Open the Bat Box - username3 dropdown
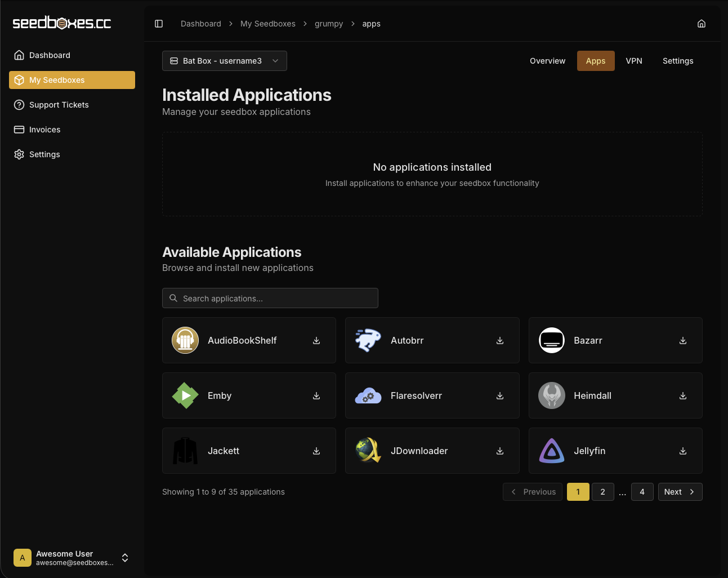The height and width of the screenshot is (578, 728). coord(225,61)
